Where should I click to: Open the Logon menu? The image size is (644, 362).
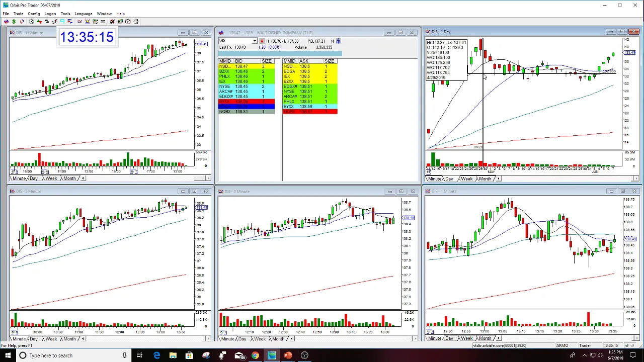[50, 14]
